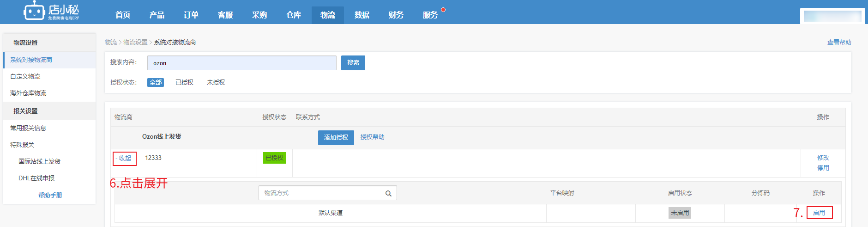Click the 分拣码 column header
868x227 pixels.
(760, 193)
